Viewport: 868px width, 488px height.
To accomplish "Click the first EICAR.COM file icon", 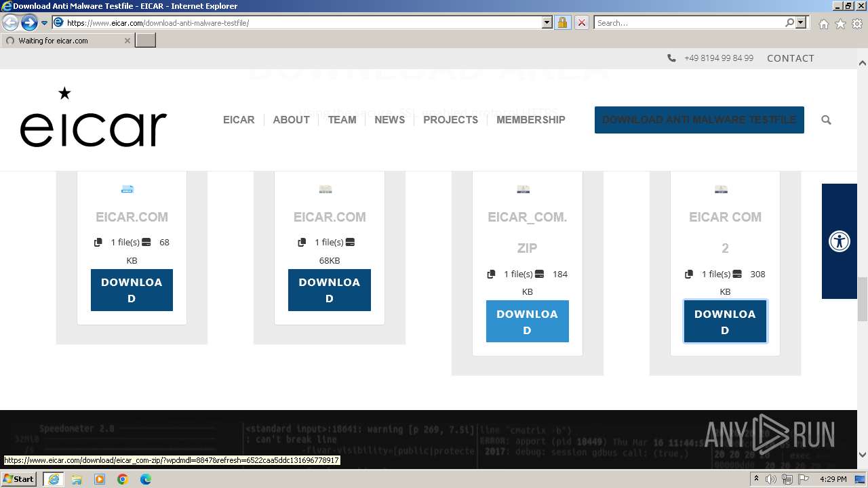I will [127, 190].
